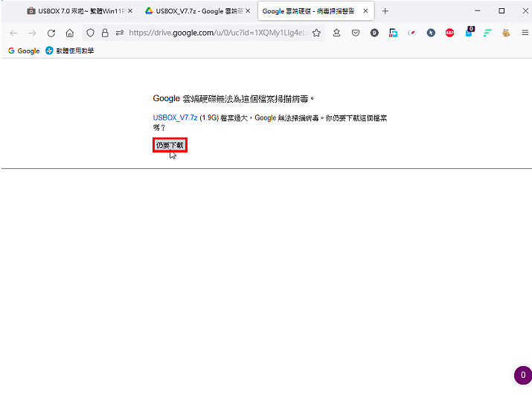The image size is (532, 398).
Task: Open the blue screenshot extension icon
Action: [x=393, y=33]
